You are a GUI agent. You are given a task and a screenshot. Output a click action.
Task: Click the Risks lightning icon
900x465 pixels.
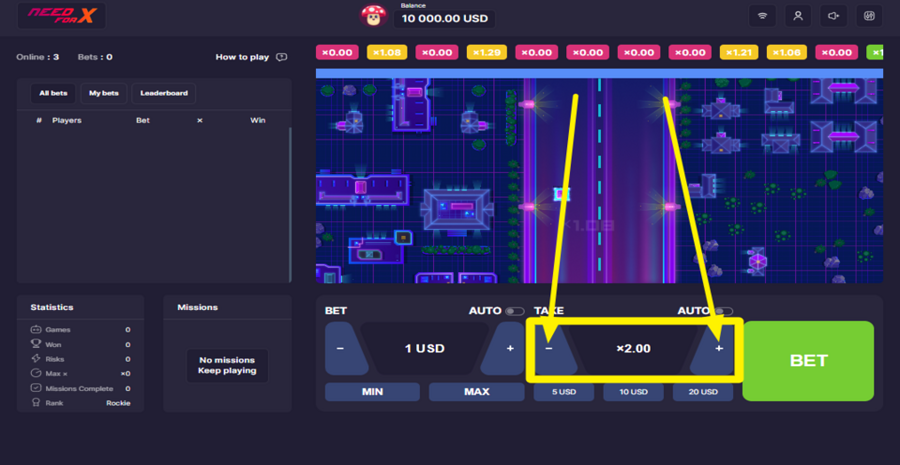36,359
